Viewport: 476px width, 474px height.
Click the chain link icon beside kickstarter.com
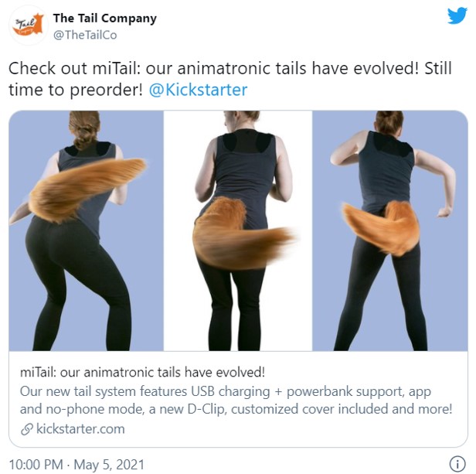point(27,429)
